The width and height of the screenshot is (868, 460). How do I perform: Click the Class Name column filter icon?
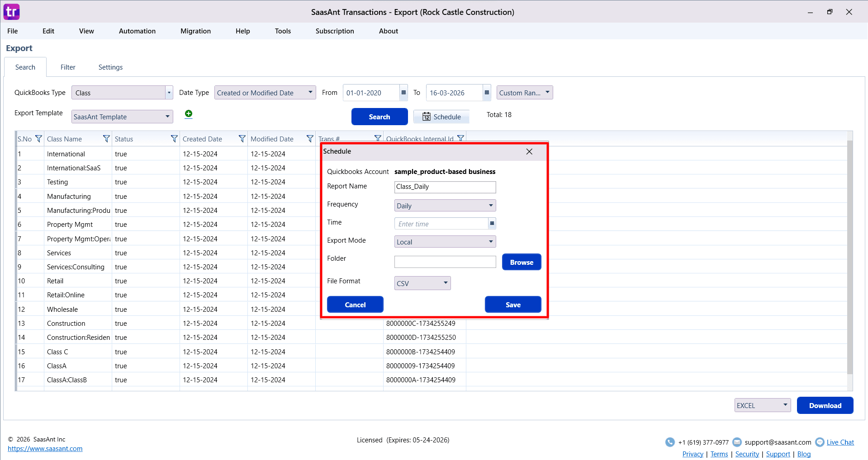click(106, 139)
